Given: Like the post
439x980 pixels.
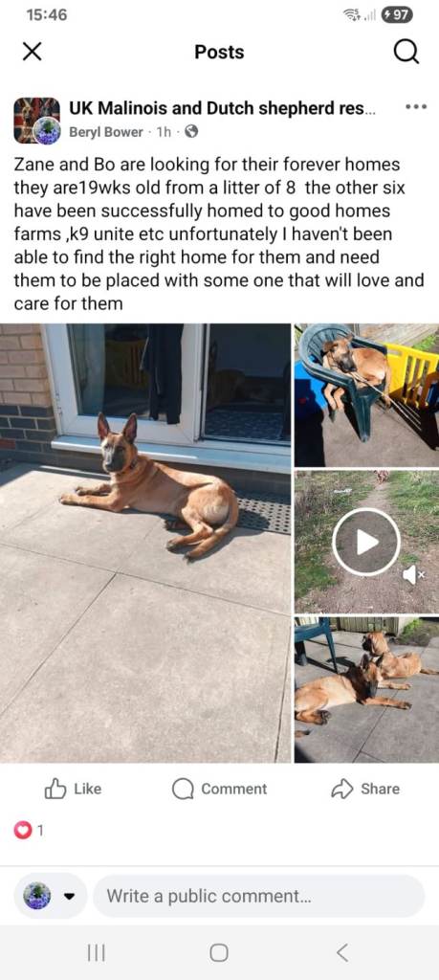Looking at the screenshot, I should coord(73,789).
